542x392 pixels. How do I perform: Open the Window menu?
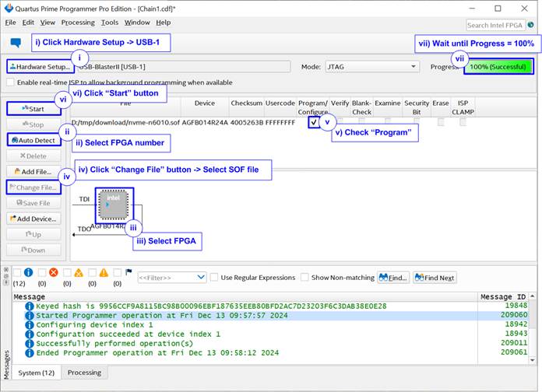[x=137, y=23]
